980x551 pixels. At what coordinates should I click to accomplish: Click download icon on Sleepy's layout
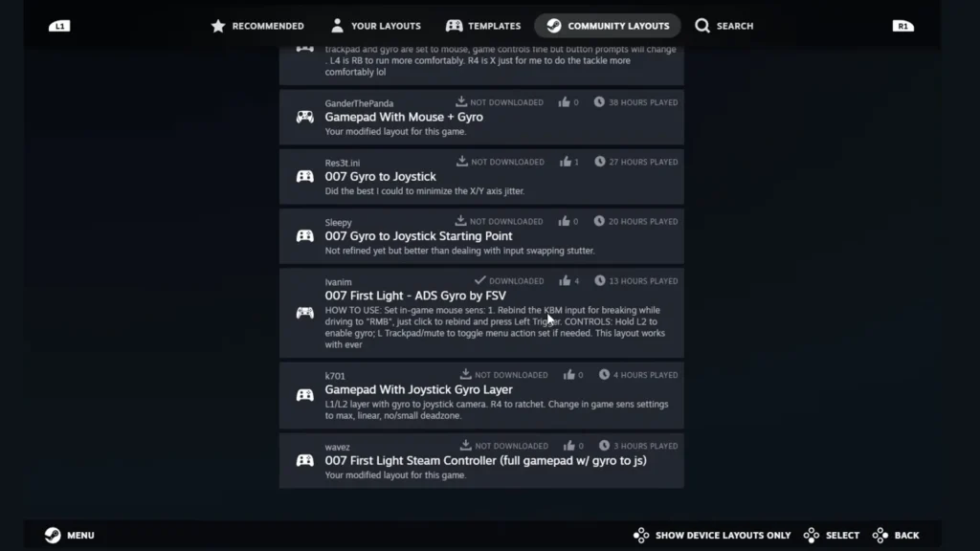coord(460,220)
